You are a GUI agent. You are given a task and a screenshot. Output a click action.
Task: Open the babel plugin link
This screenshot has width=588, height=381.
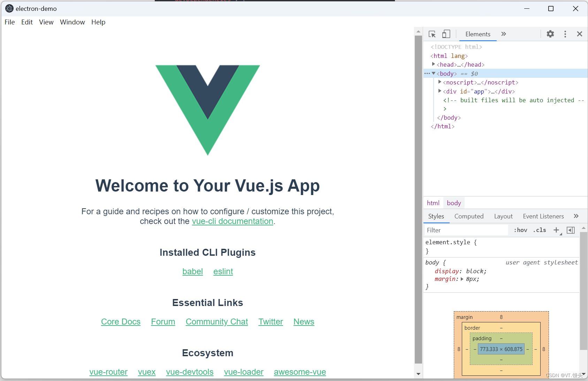point(192,271)
